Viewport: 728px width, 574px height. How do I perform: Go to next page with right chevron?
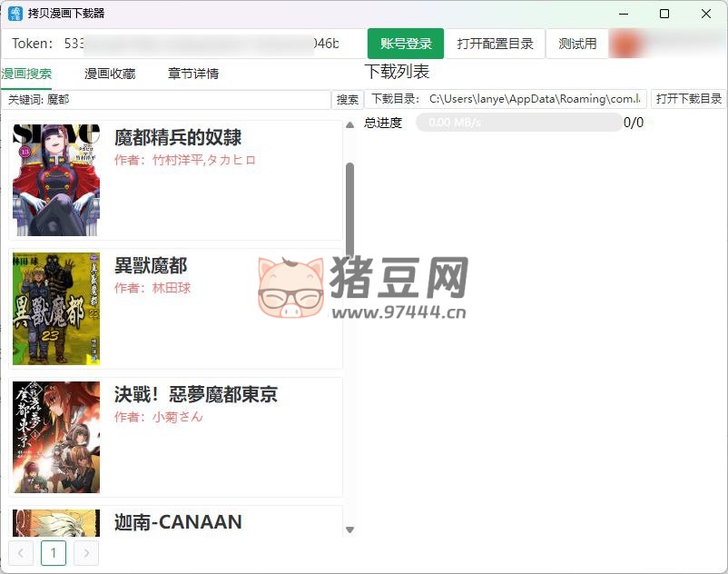click(86, 553)
